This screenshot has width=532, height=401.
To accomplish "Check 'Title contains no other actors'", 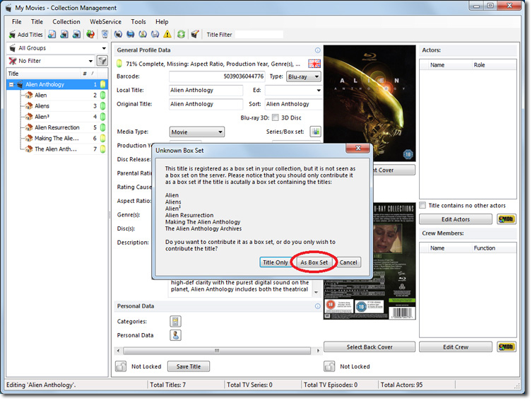I will point(422,205).
